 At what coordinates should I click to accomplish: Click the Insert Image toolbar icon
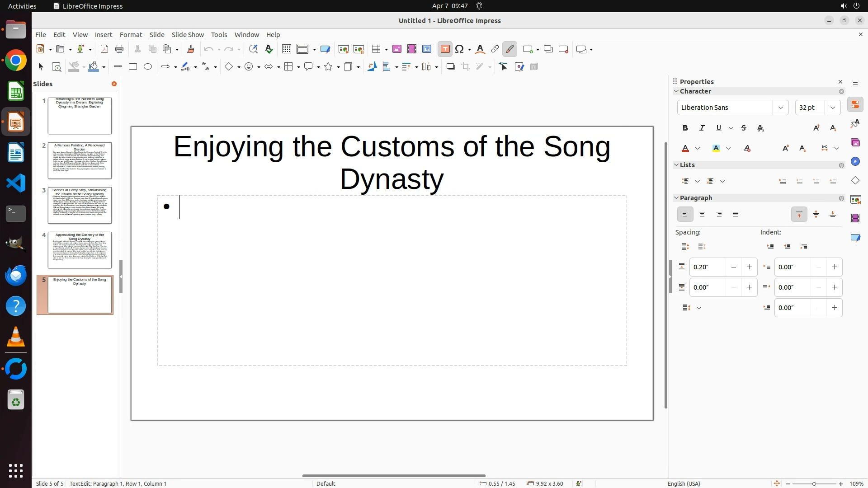pyautogui.click(x=397, y=49)
